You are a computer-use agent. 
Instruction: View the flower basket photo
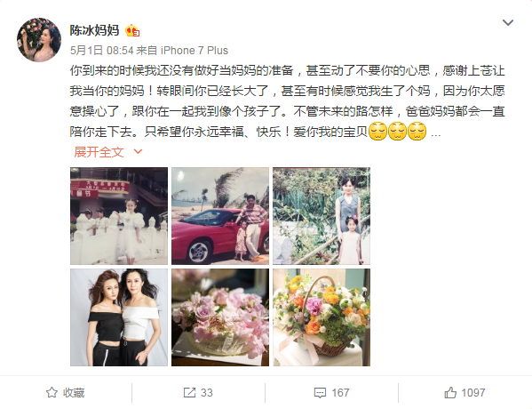(x=322, y=317)
